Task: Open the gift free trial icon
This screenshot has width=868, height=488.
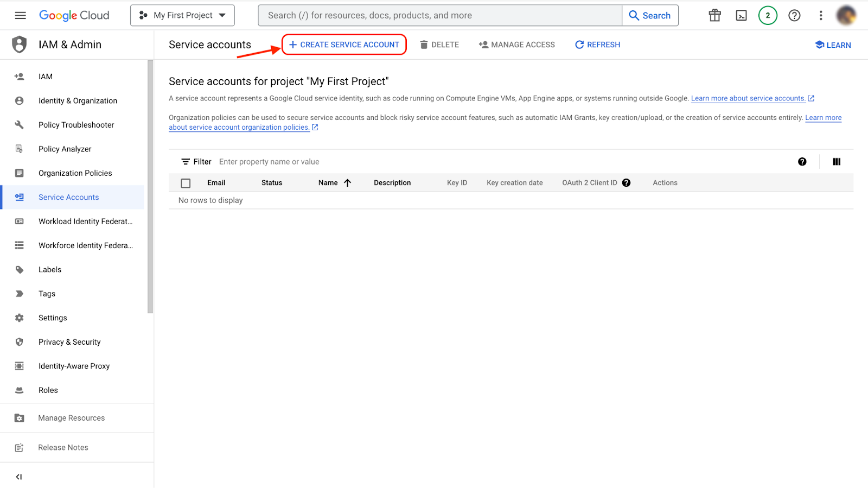Action: pyautogui.click(x=714, y=15)
